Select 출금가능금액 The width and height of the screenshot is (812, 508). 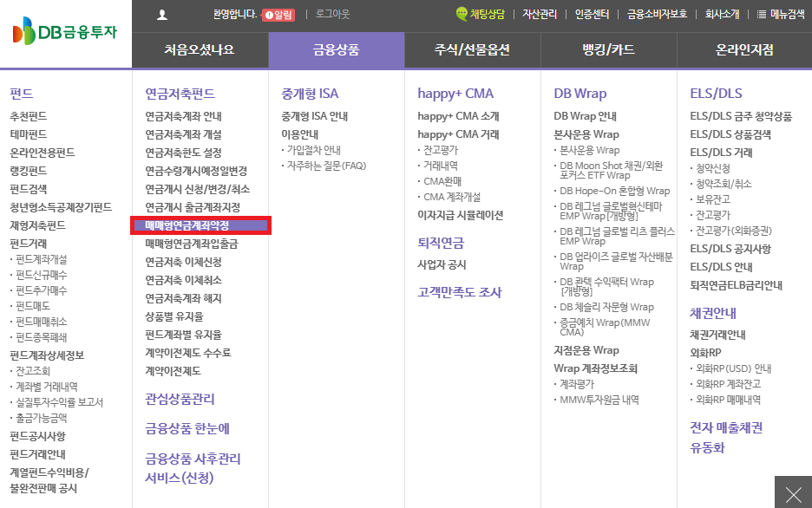click(x=42, y=418)
